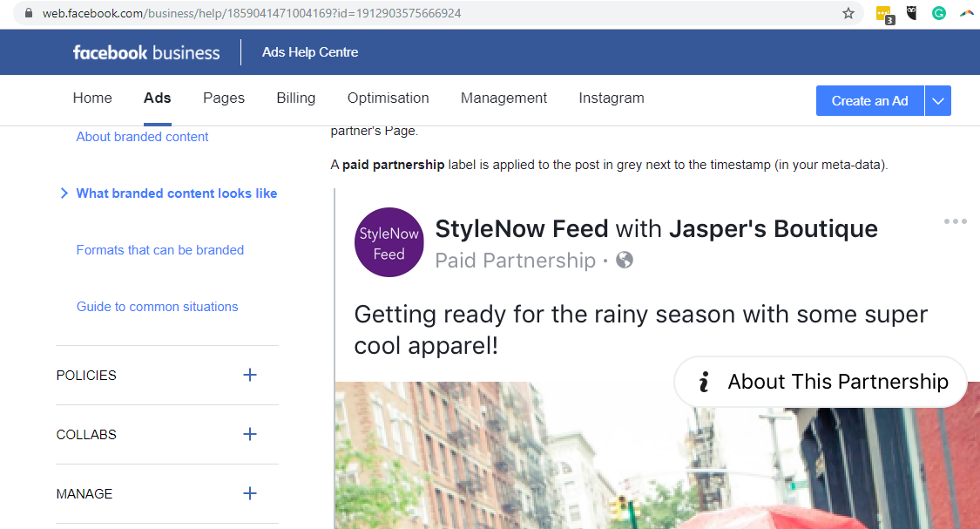Open the About branded content link
Screen dimensions: 980x529
142,137
